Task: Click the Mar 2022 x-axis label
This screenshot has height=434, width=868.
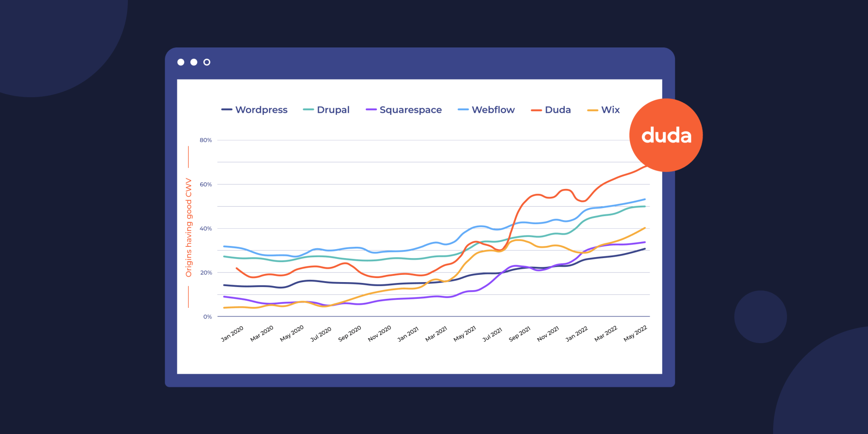Action: click(606, 334)
